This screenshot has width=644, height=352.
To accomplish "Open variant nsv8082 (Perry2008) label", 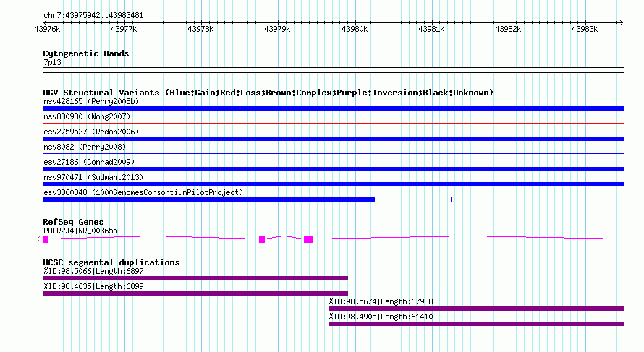I will 85,147.
